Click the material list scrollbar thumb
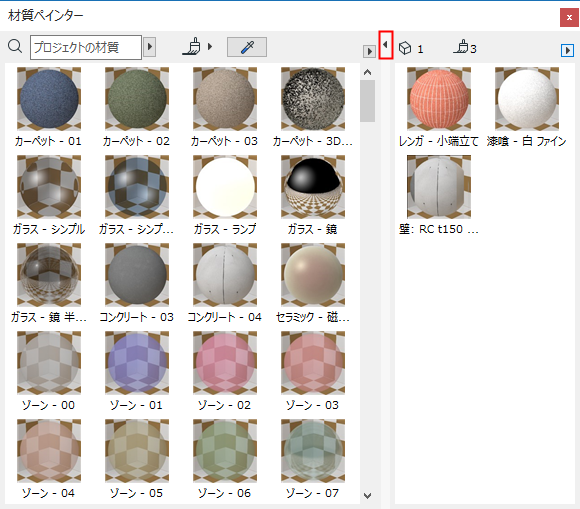 pyautogui.click(x=367, y=101)
